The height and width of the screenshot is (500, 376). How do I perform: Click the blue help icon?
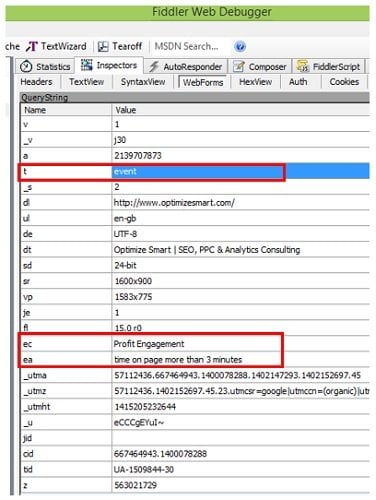click(x=240, y=46)
